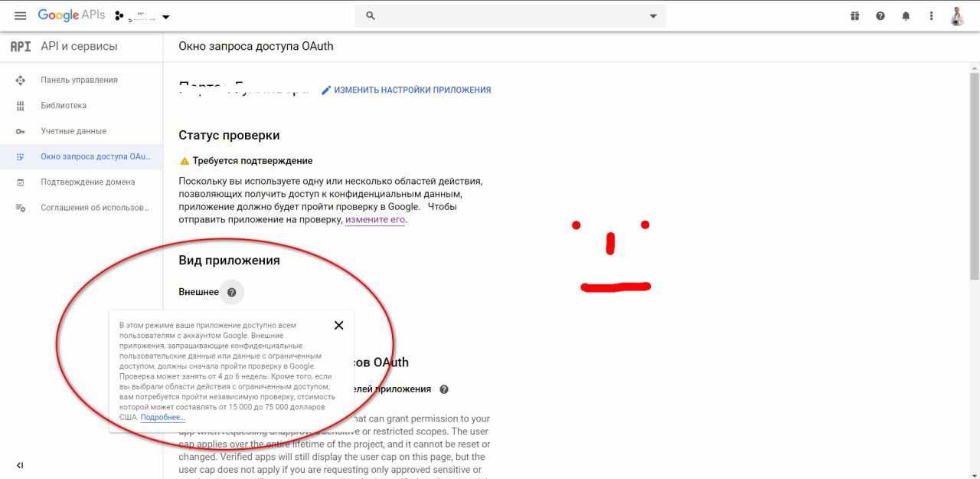
Task: Click the help icon beside пользователей приложения
Action: click(x=444, y=389)
